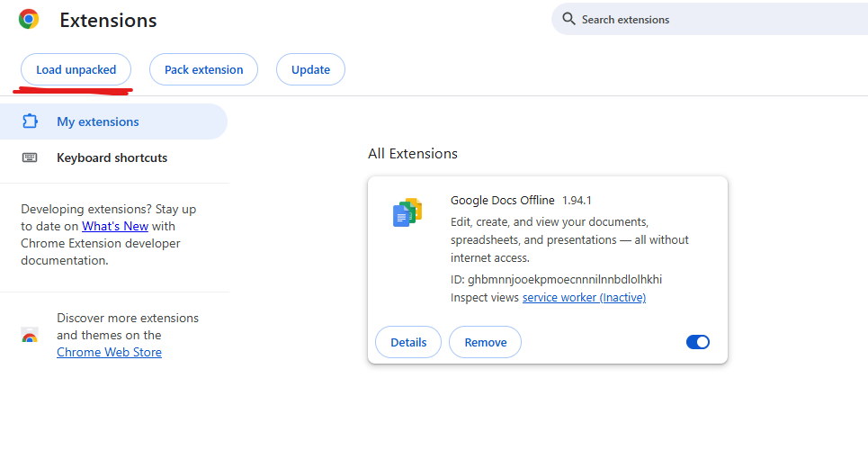Remove the Google Docs Offline extension

click(486, 342)
